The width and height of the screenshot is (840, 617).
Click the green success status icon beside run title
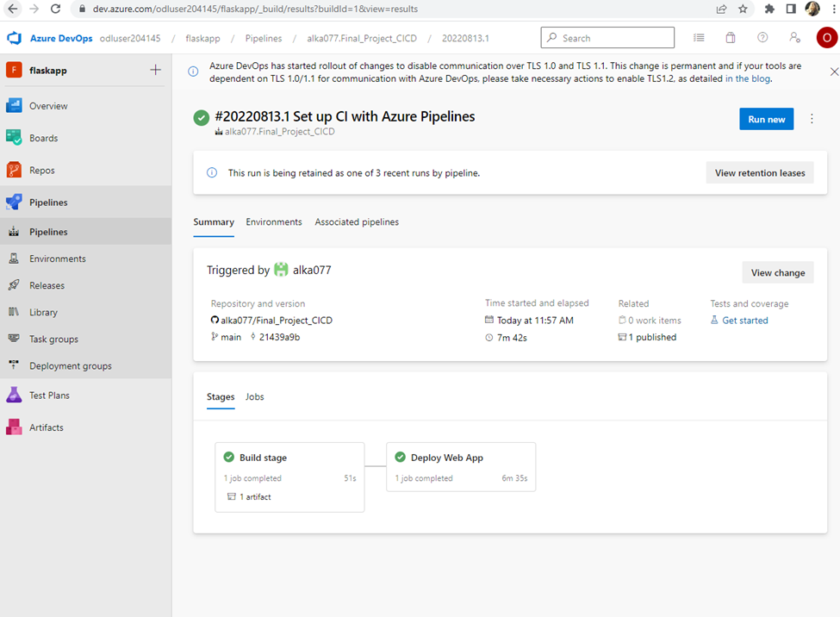tap(202, 117)
